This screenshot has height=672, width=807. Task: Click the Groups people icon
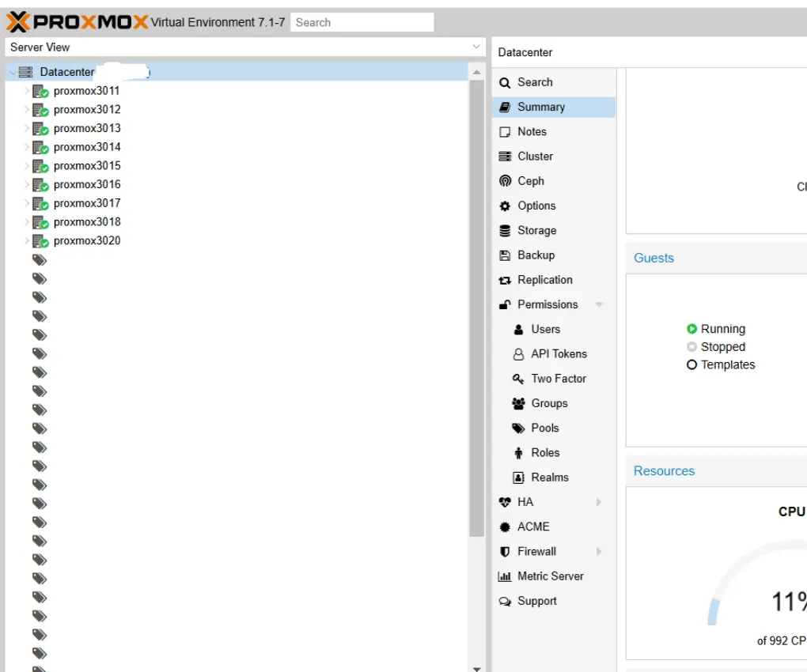tap(518, 404)
